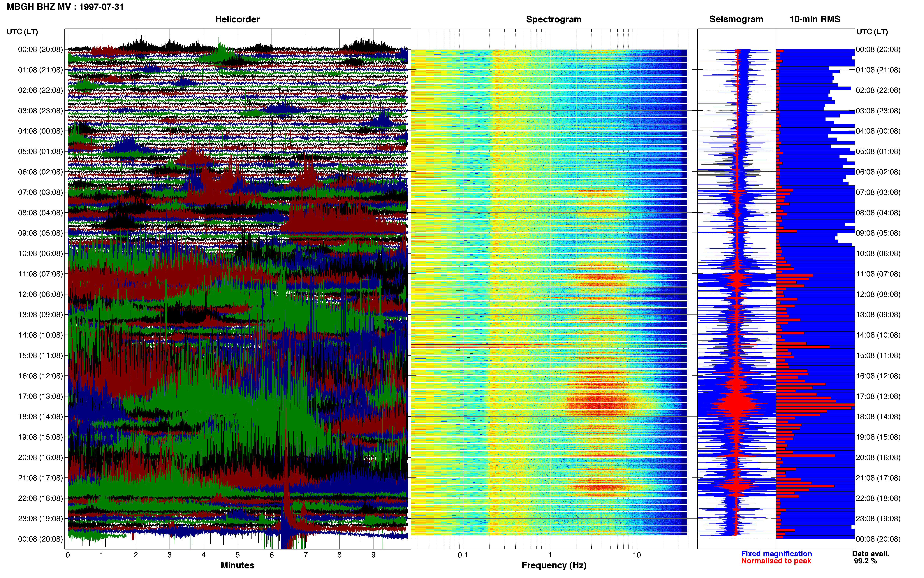Click the left time label '14:08 (10:08)'
Screen dimensions: 924x578
pos(41,335)
